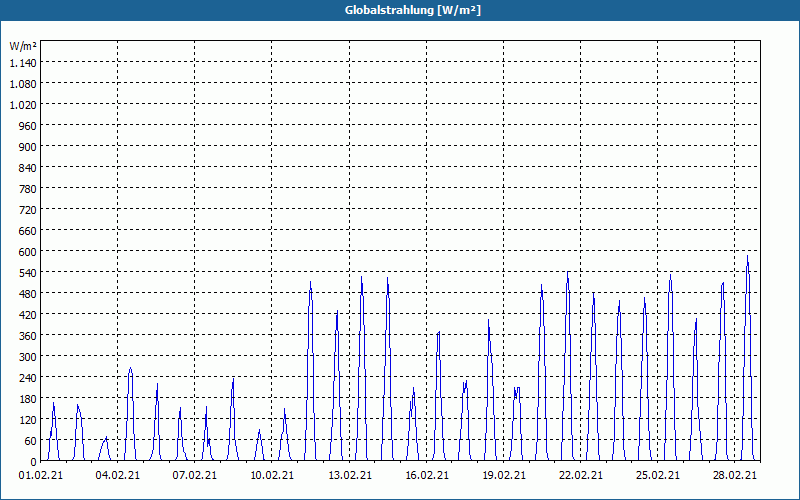The width and height of the screenshot is (800, 500).
Task: Click the 420 y-axis label
Action: point(28,315)
